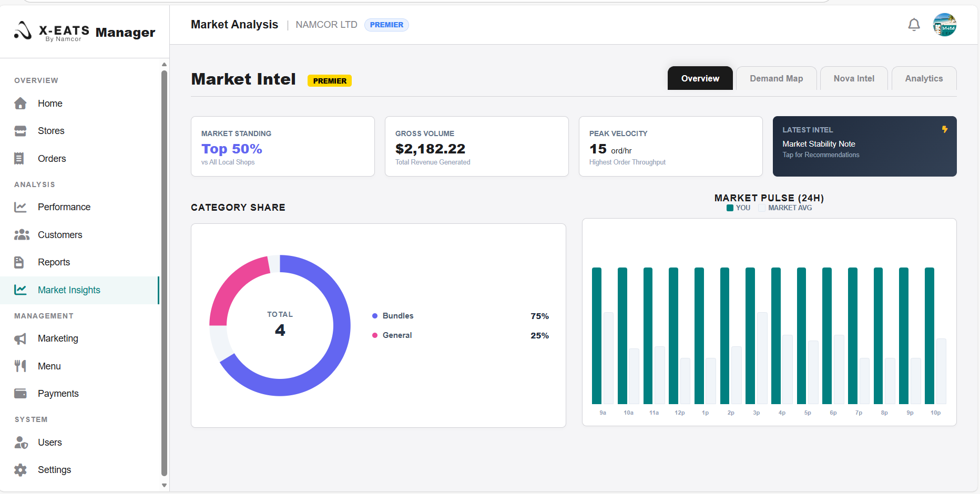Screen dimensions: 980x494
Task: Click the notification bell icon
Action: (914, 25)
